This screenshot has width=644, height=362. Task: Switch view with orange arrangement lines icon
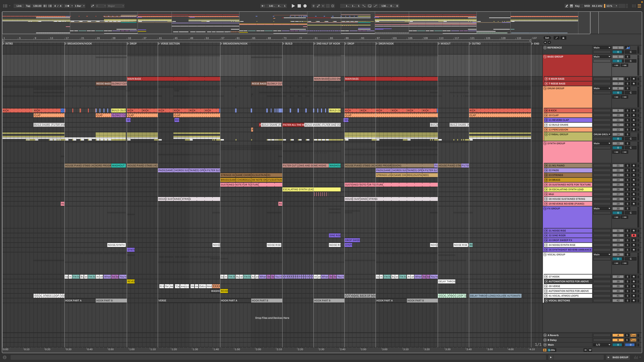pyautogui.click(x=639, y=6)
